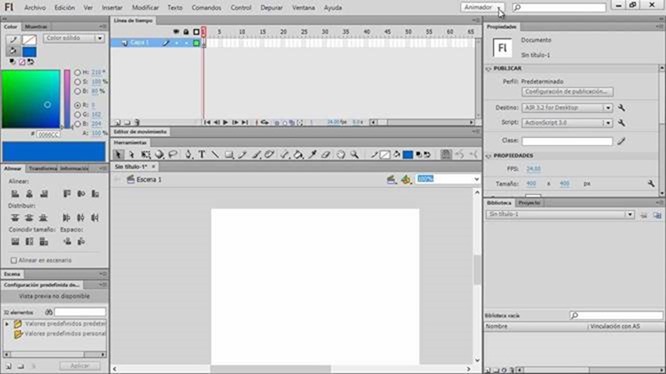Select the Eyedropper tool
Viewport: 666px width, 374px height.
coord(313,155)
